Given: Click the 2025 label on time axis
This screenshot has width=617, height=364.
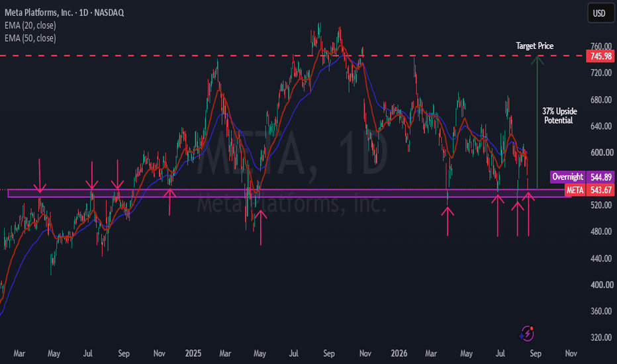Looking at the screenshot, I should [193, 353].
